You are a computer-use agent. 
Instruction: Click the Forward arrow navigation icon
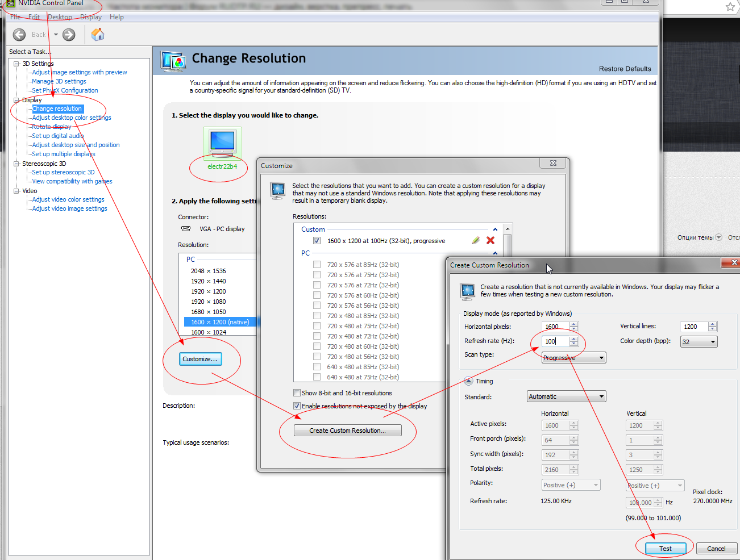[69, 35]
